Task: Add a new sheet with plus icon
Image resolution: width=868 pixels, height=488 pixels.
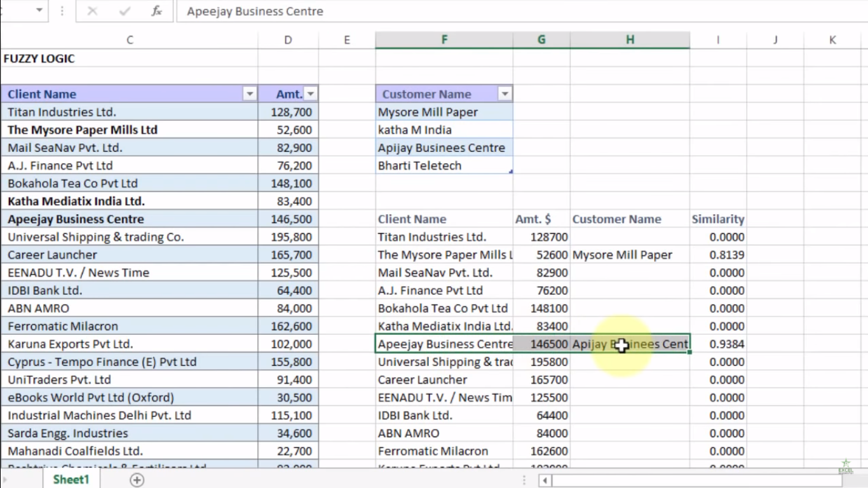Action: point(137,480)
